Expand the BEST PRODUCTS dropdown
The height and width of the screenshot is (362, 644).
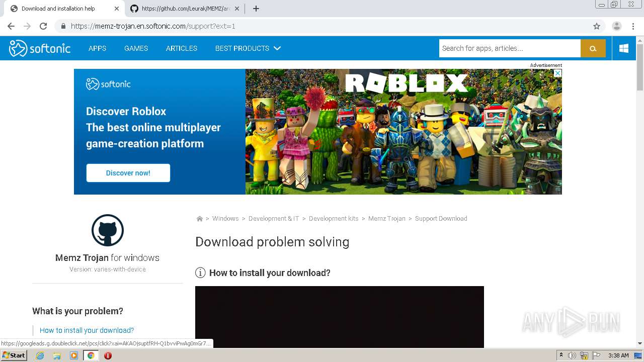(248, 48)
